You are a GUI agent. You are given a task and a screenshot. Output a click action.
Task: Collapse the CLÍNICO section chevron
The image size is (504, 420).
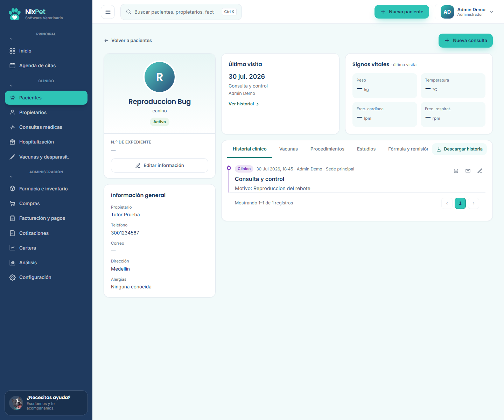11,86
